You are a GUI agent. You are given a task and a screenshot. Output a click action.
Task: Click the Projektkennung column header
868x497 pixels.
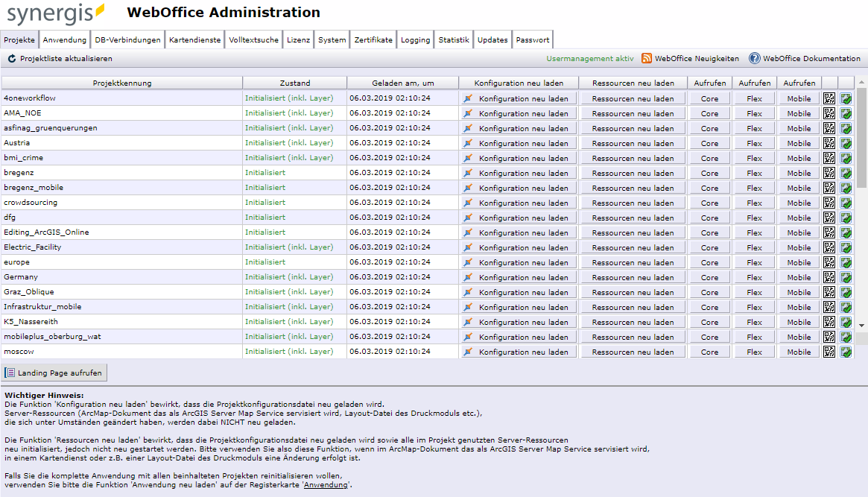tap(123, 82)
